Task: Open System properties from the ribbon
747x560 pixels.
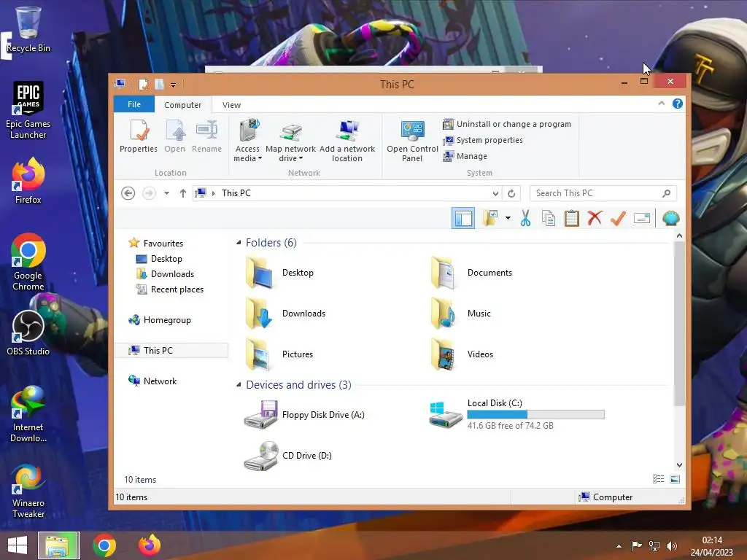Action: point(483,140)
